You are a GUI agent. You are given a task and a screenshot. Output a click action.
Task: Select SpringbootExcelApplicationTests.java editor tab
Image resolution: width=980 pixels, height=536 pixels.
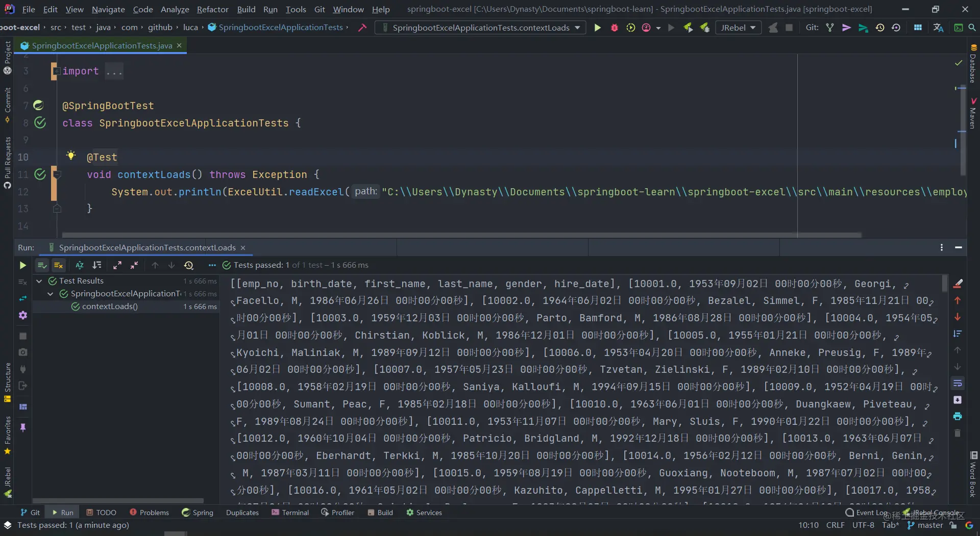(x=102, y=45)
